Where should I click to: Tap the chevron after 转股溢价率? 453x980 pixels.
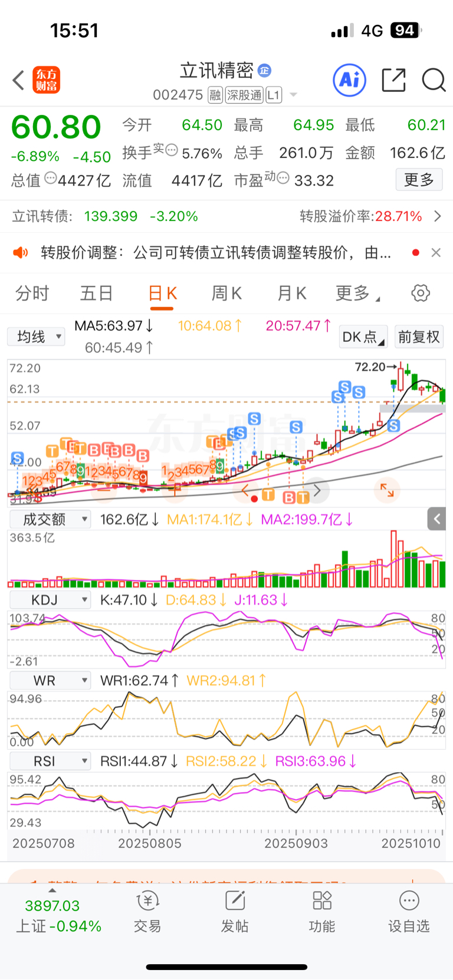[x=438, y=216]
